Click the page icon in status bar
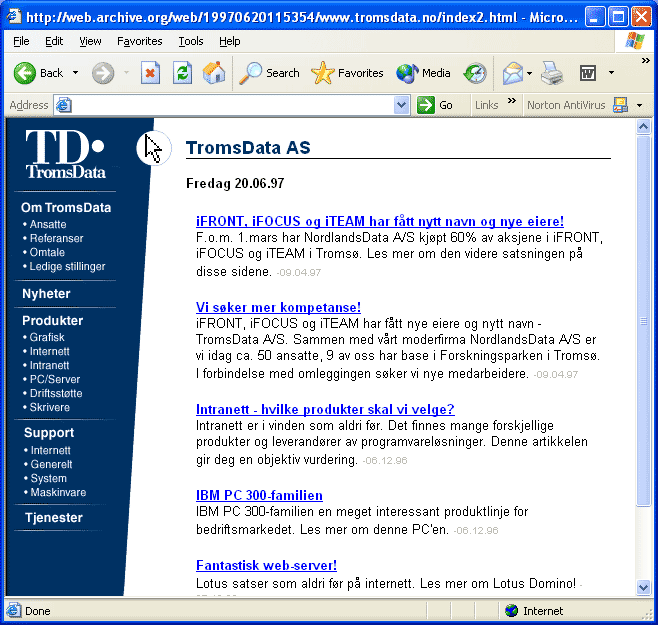This screenshot has height=625, width=658. tap(13, 610)
